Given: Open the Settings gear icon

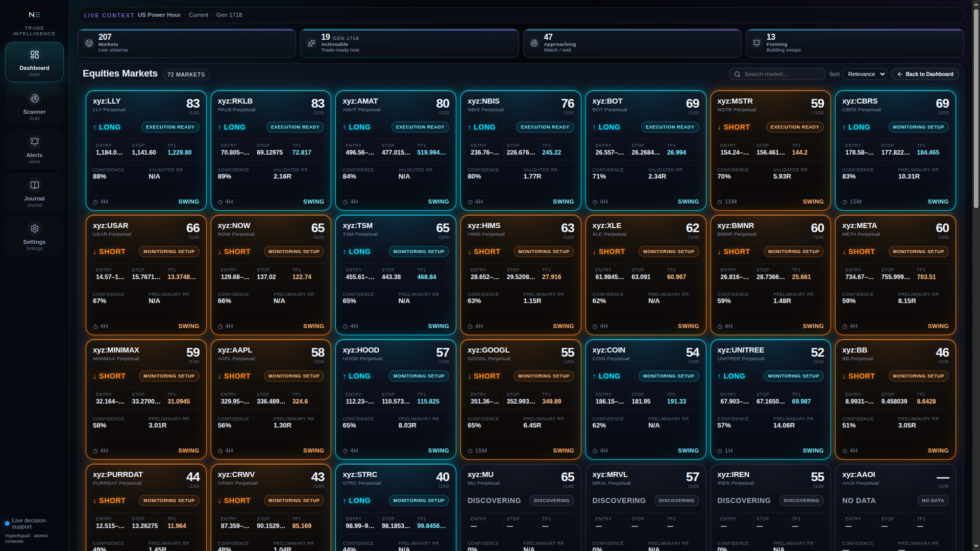Looking at the screenshot, I should pos(34,229).
